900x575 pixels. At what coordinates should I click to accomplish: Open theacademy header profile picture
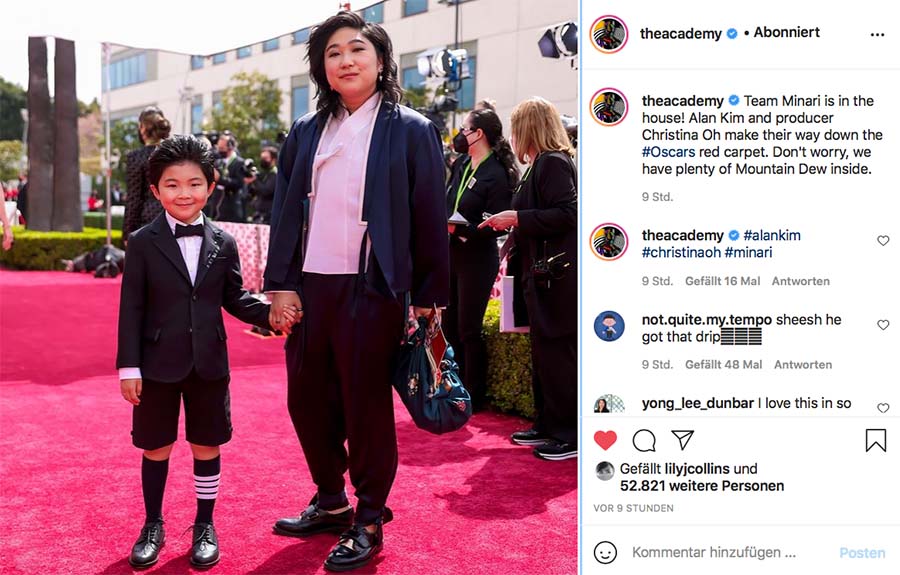(x=608, y=34)
